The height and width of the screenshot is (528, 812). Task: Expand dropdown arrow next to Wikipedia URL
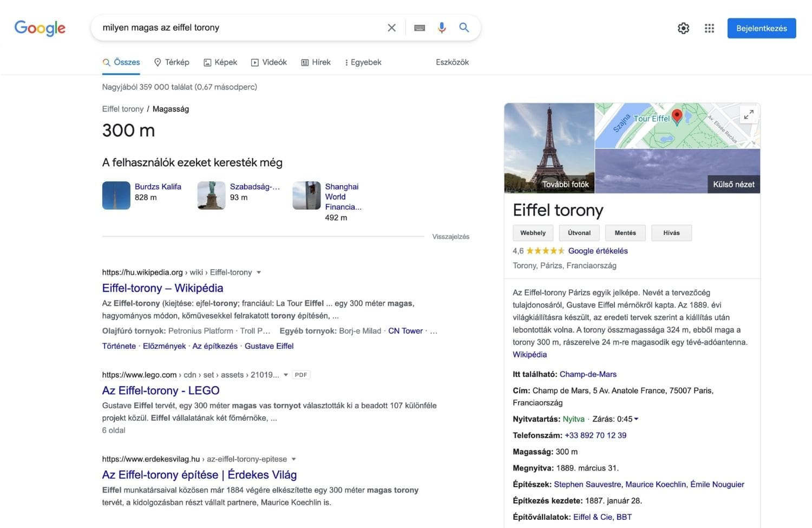click(x=259, y=272)
